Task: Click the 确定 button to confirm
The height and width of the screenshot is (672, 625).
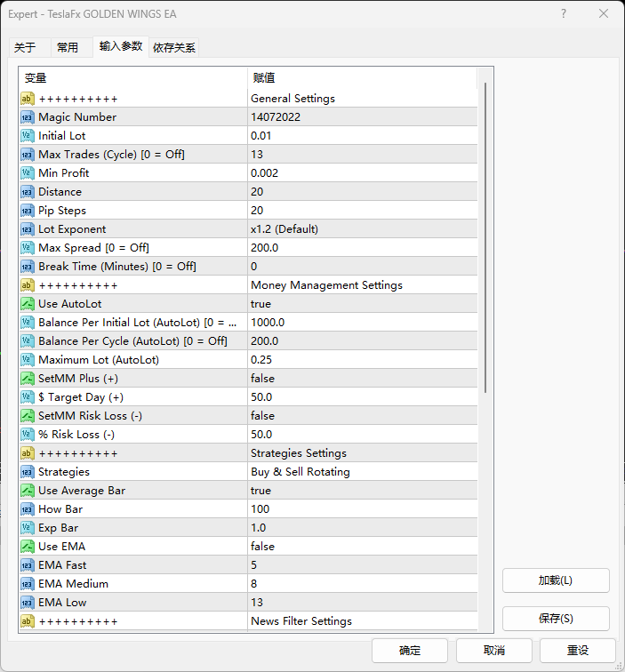Action: point(409,650)
